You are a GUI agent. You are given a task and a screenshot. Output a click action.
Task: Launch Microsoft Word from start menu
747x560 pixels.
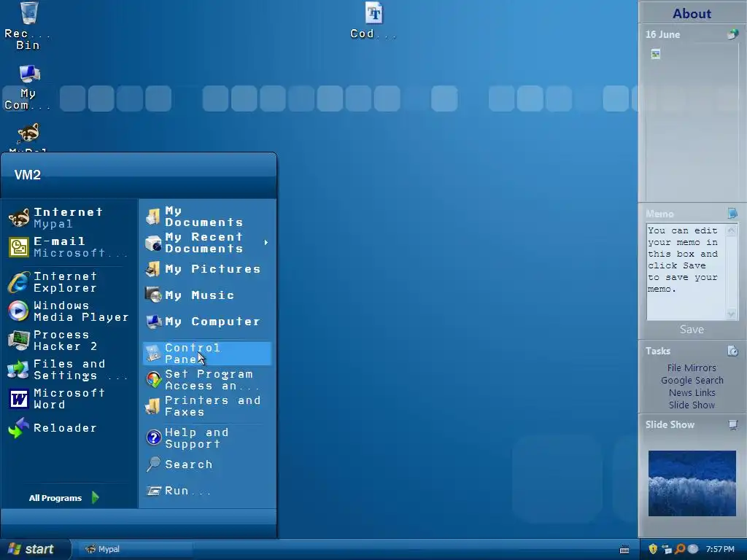(69, 399)
